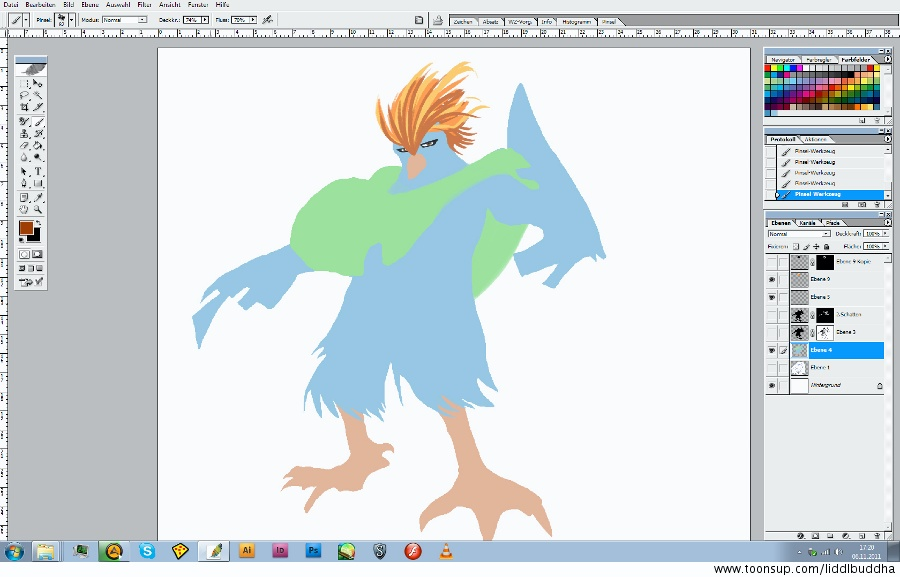The width and height of the screenshot is (900, 577).
Task: Select the Move tool
Action: pos(38,84)
